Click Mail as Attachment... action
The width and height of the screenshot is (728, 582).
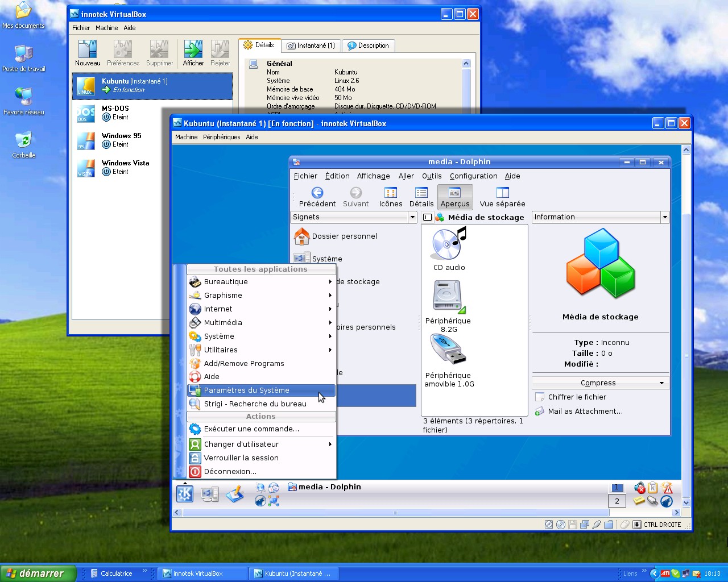(579, 411)
